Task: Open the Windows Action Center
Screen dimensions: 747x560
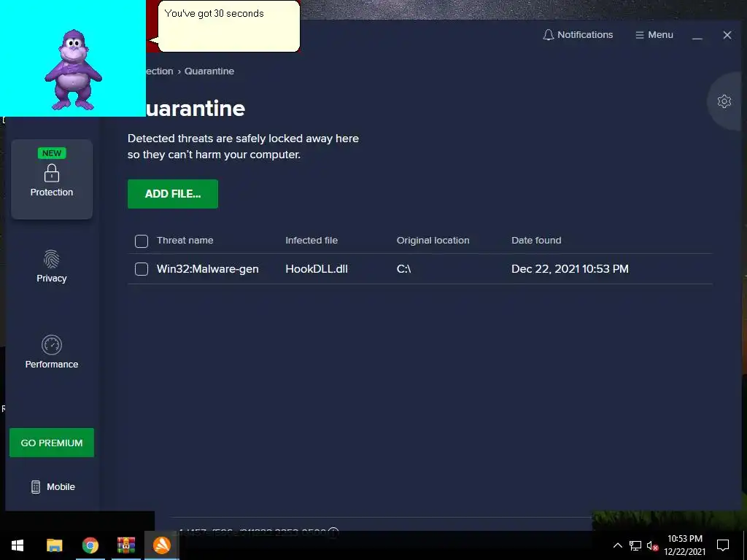Action: point(723,545)
